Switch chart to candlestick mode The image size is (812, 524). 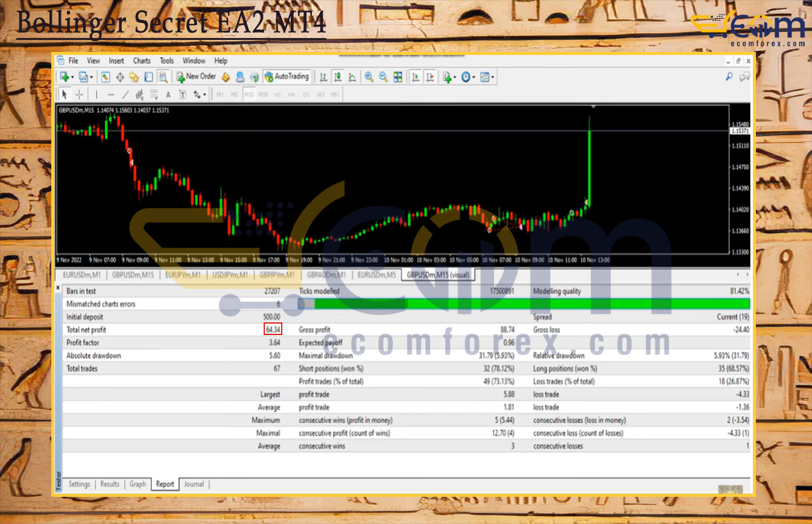click(338, 77)
